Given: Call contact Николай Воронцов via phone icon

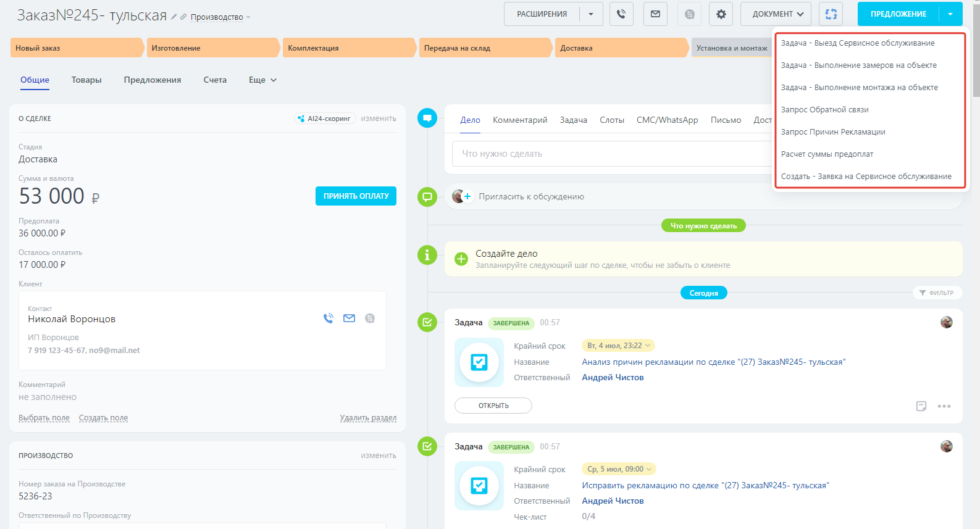Looking at the screenshot, I should [x=329, y=319].
